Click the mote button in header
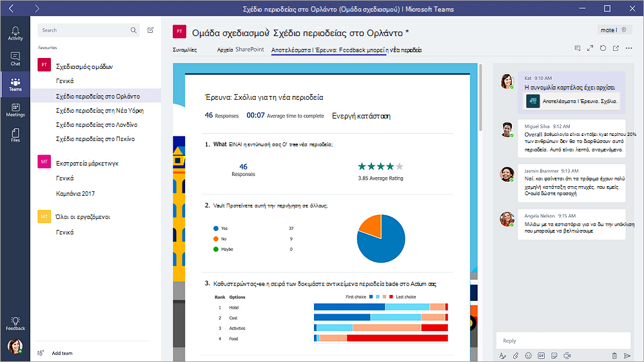The width and height of the screenshot is (644, 362). point(613,30)
